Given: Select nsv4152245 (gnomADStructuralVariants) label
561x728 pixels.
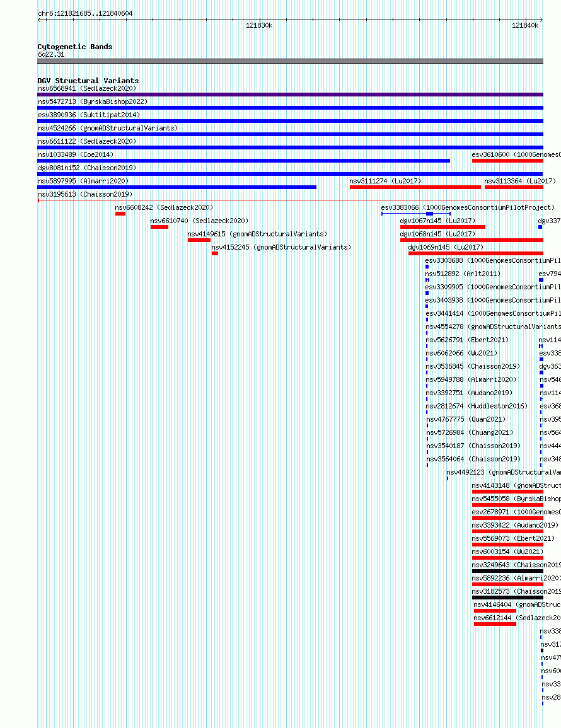Looking at the screenshot, I should (x=281, y=248).
